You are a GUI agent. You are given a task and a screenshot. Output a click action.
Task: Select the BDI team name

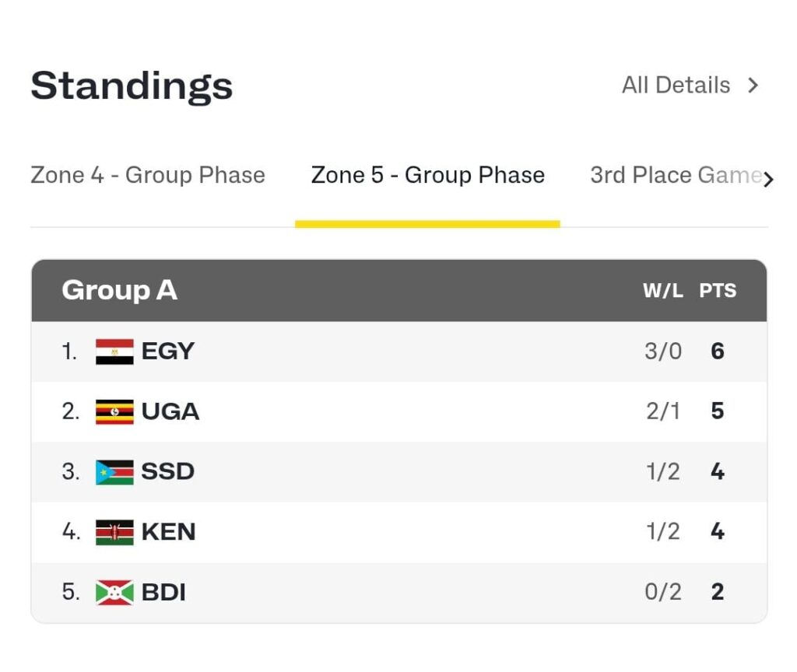point(164,593)
